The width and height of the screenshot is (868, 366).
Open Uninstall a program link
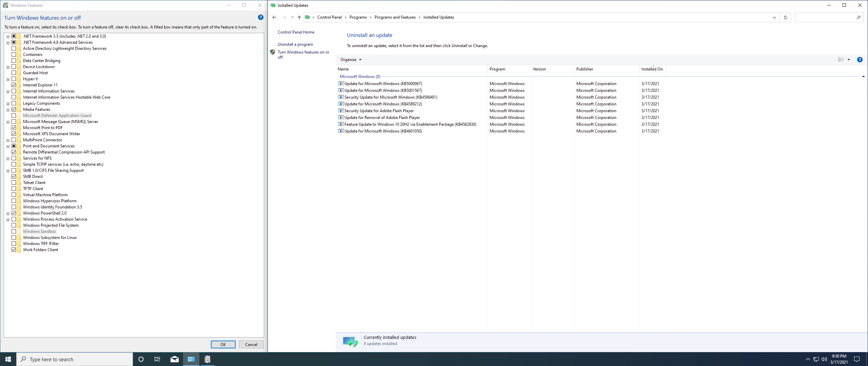pyautogui.click(x=295, y=44)
